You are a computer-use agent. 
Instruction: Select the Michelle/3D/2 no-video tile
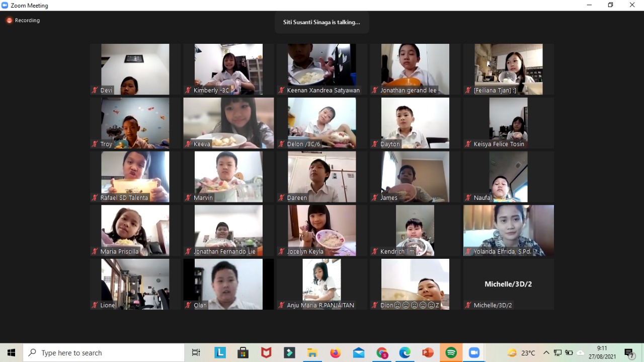coord(509,284)
